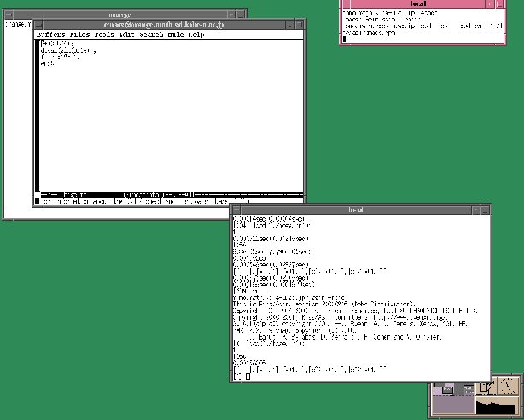The width and height of the screenshot is (524, 420).
Task: Switch to the lower purple page in the pager
Action: point(454,405)
